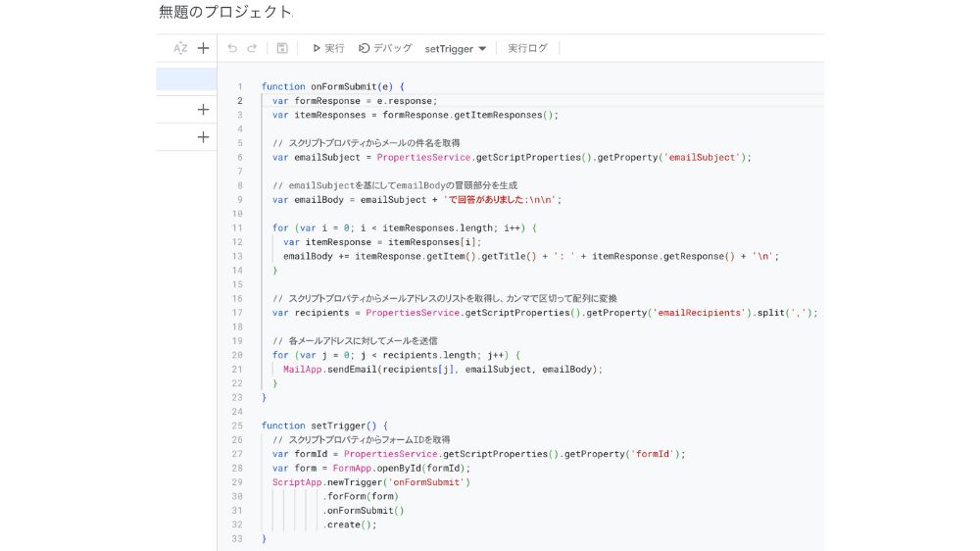
Task: Click the .create() call on line 32
Action: point(350,525)
